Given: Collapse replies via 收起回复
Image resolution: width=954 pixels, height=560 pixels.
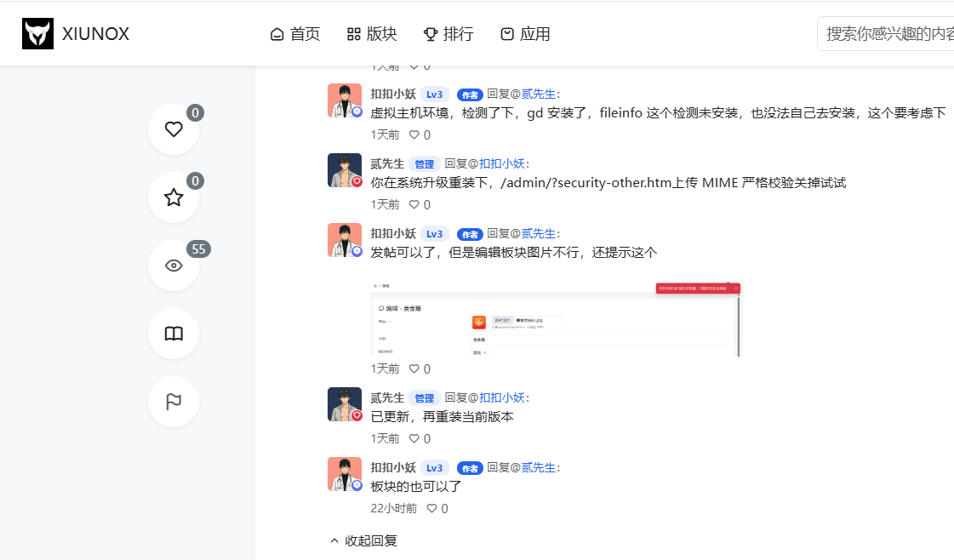Looking at the screenshot, I should coord(363,540).
